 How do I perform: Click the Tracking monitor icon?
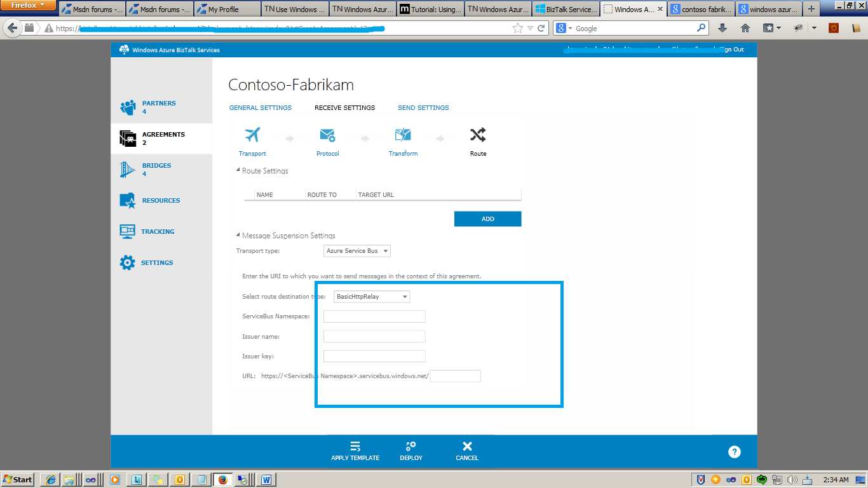[128, 231]
